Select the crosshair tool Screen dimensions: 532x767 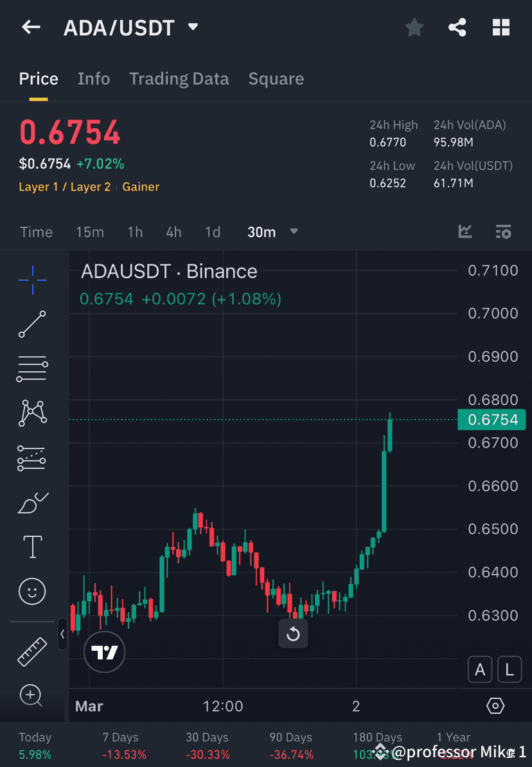(x=32, y=279)
